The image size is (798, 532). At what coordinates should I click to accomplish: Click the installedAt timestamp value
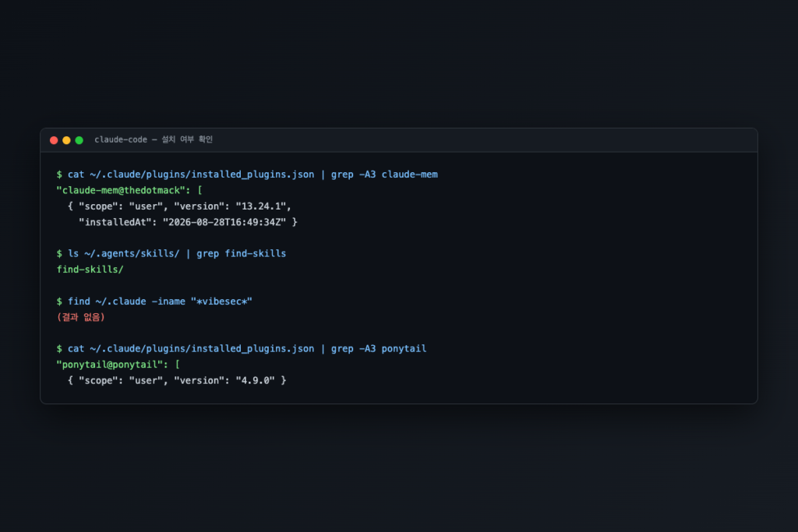pyautogui.click(x=224, y=222)
